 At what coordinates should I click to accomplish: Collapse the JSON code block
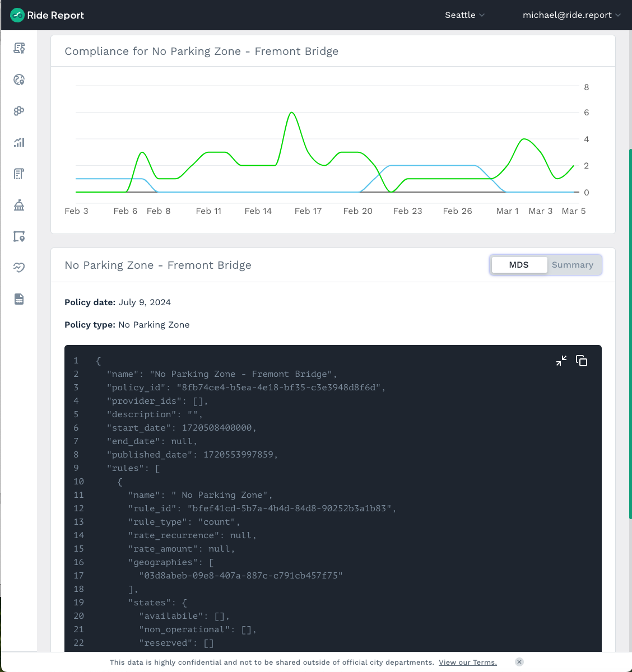[x=561, y=361]
